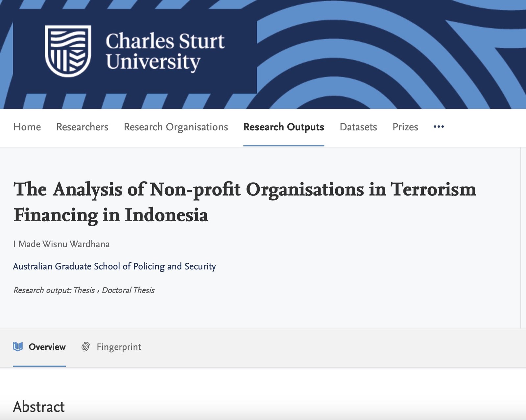Switch to the Fingerprint tab label
This screenshot has height=420, width=526.
coord(119,347)
